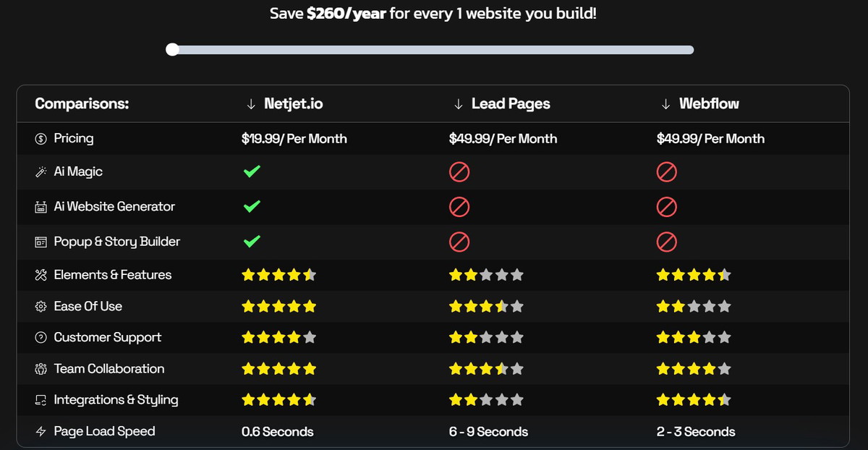Click the Ai Magic wand icon

(41, 172)
